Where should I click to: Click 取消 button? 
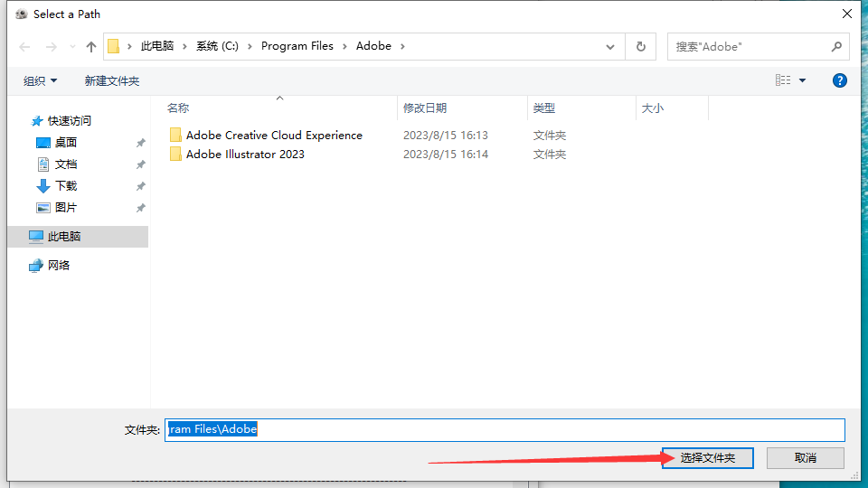coord(806,458)
